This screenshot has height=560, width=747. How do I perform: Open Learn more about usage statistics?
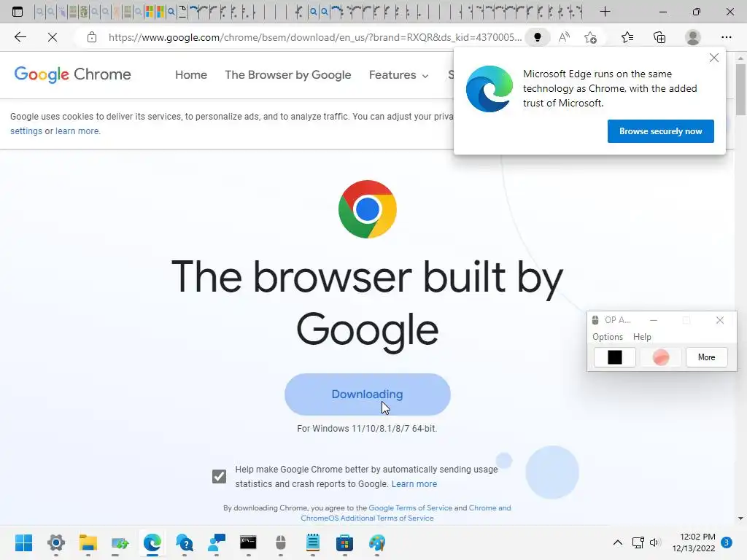pyautogui.click(x=414, y=484)
